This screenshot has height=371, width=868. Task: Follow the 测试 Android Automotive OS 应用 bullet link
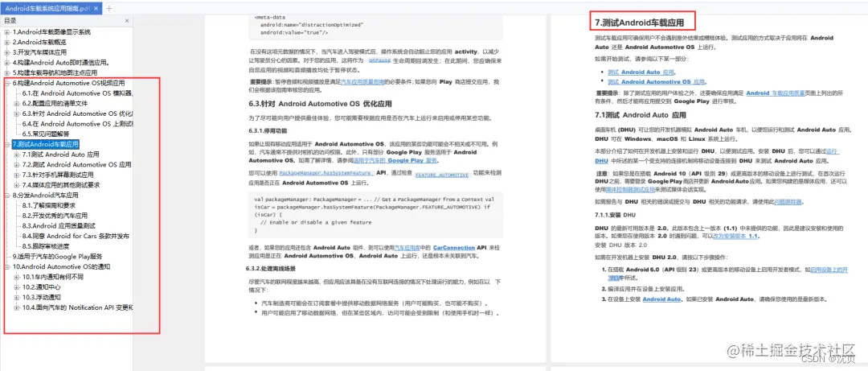[657, 81]
